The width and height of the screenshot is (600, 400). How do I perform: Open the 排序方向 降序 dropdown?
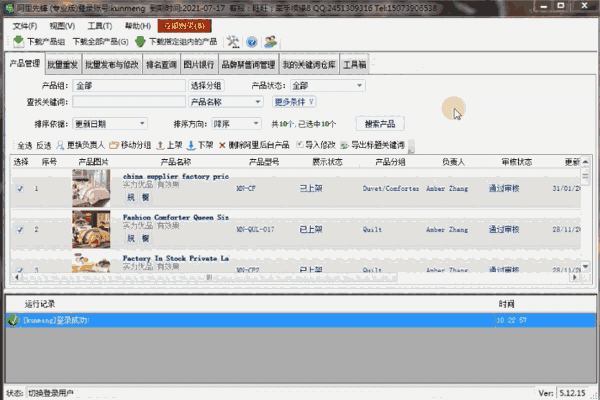point(236,124)
